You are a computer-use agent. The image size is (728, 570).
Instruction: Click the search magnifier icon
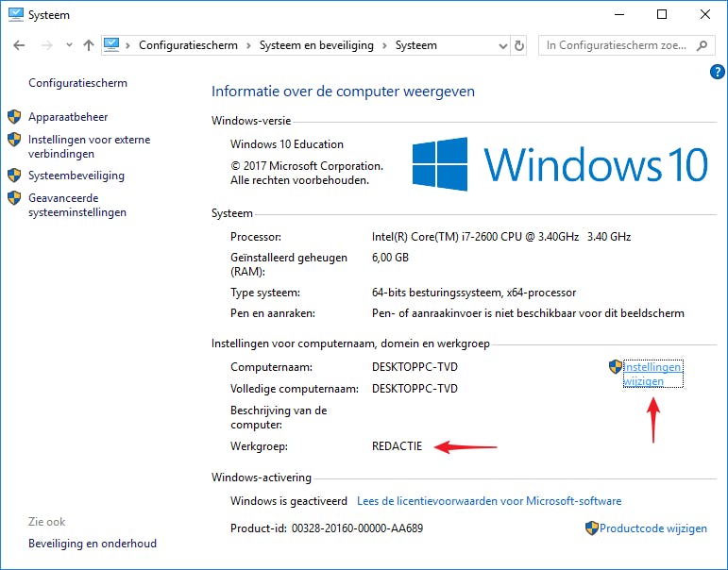702,45
